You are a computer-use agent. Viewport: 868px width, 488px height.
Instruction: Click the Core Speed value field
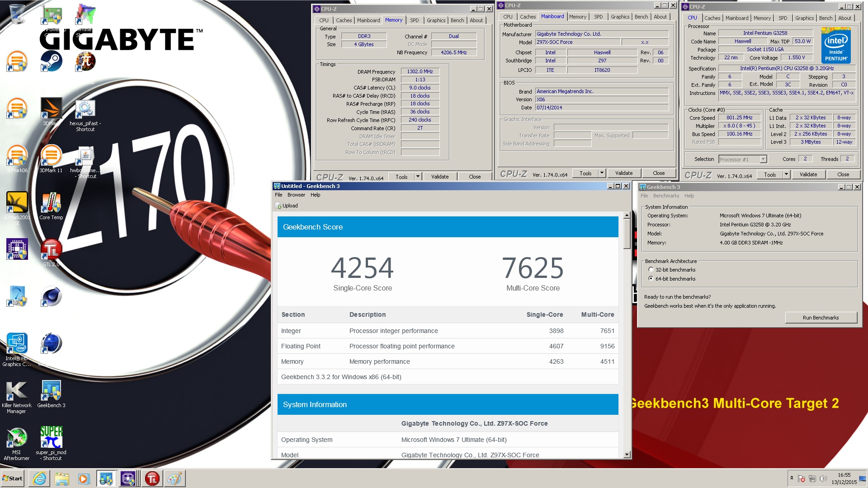[x=740, y=117]
